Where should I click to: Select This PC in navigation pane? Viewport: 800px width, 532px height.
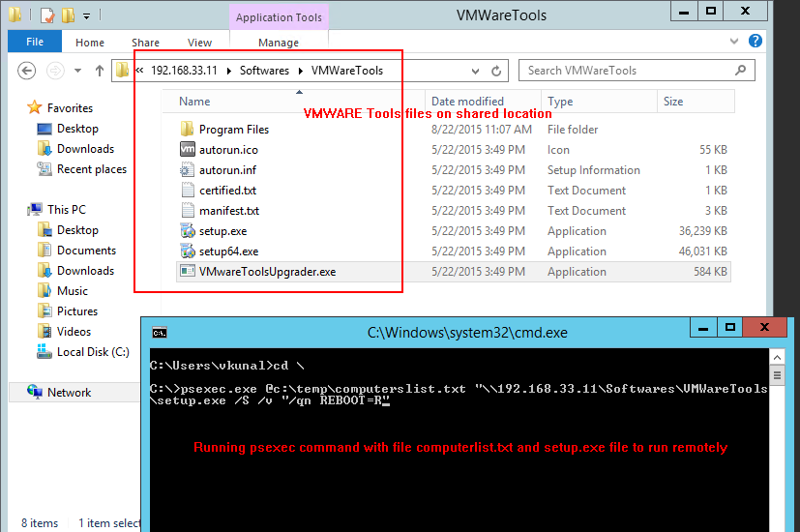(67, 210)
